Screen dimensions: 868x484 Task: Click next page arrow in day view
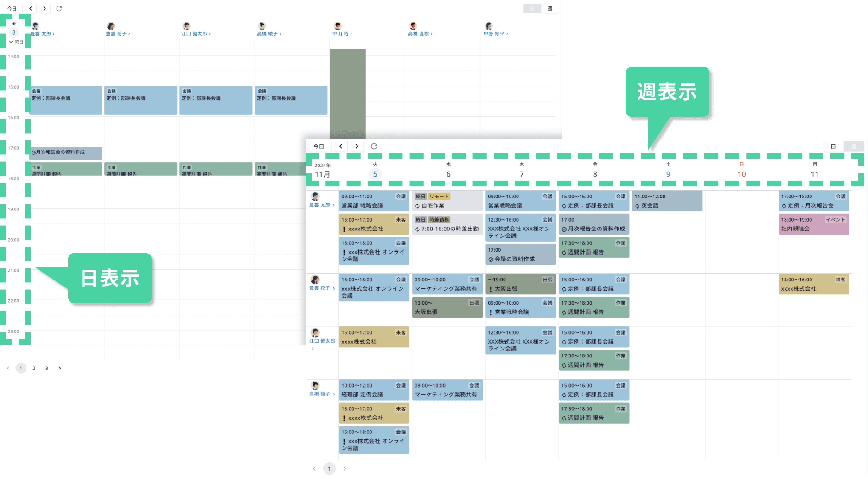click(x=60, y=368)
